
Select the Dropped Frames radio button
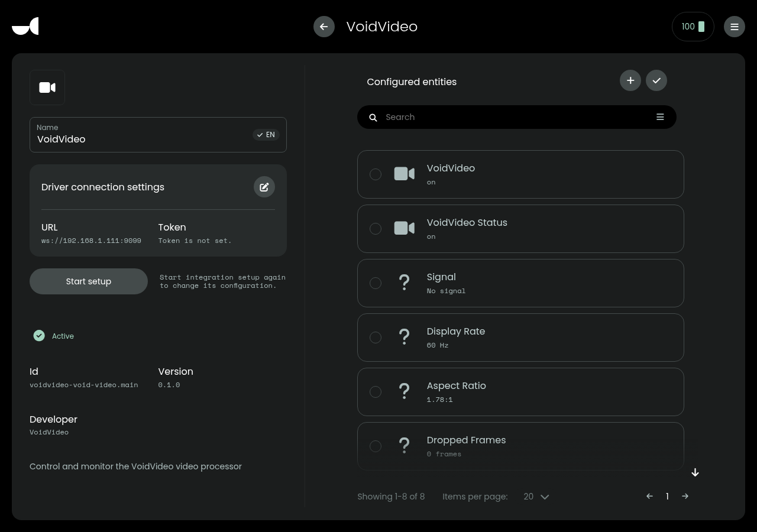[x=376, y=446]
